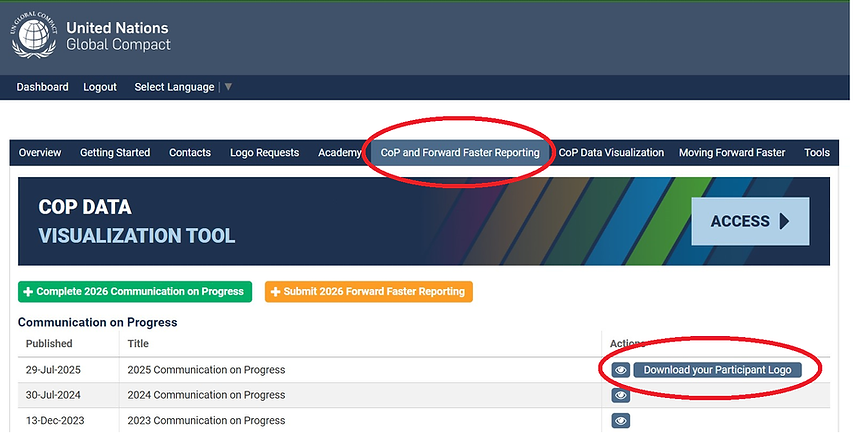
Task: Open the Moving Forward Faster tab
Action: (x=732, y=153)
